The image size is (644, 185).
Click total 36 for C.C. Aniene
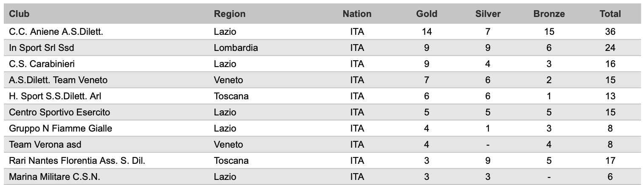(x=610, y=31)
